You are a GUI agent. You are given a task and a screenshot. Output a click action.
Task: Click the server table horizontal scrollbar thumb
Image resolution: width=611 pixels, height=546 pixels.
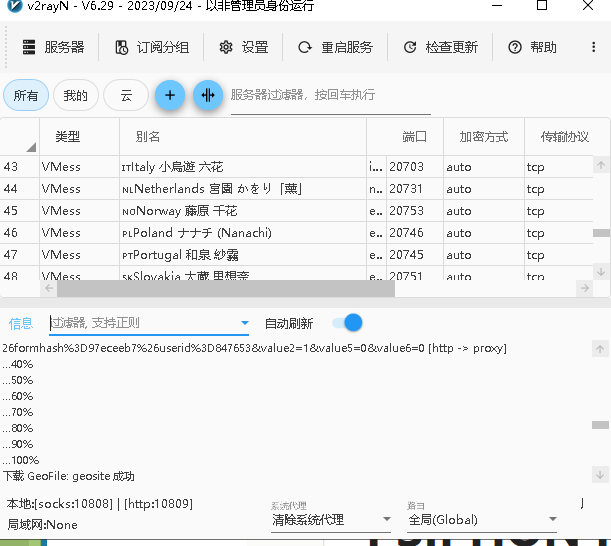pyautogui.click(x=226, y=288)
